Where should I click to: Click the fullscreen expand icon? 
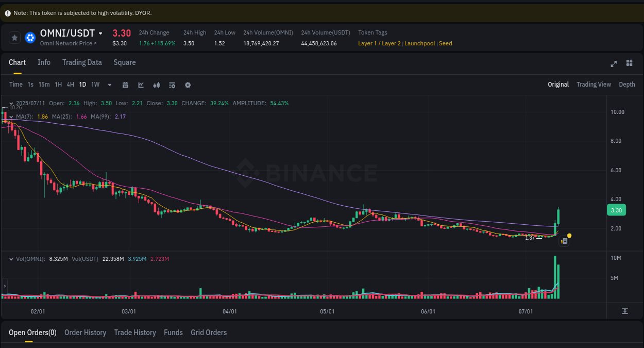(x=613, y=63)
